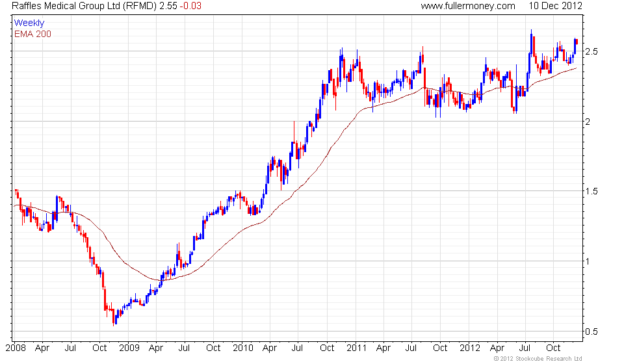Click the Raffles Medical Group Ltd (RFMD) title
The image size is (637, 364).
[x=84, y=6]
